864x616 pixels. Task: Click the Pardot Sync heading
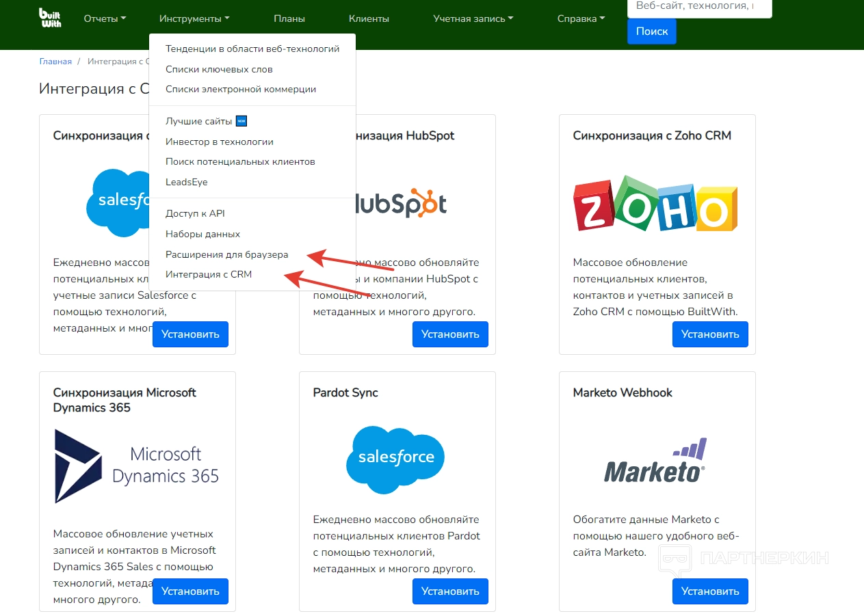tap(345, 392)
